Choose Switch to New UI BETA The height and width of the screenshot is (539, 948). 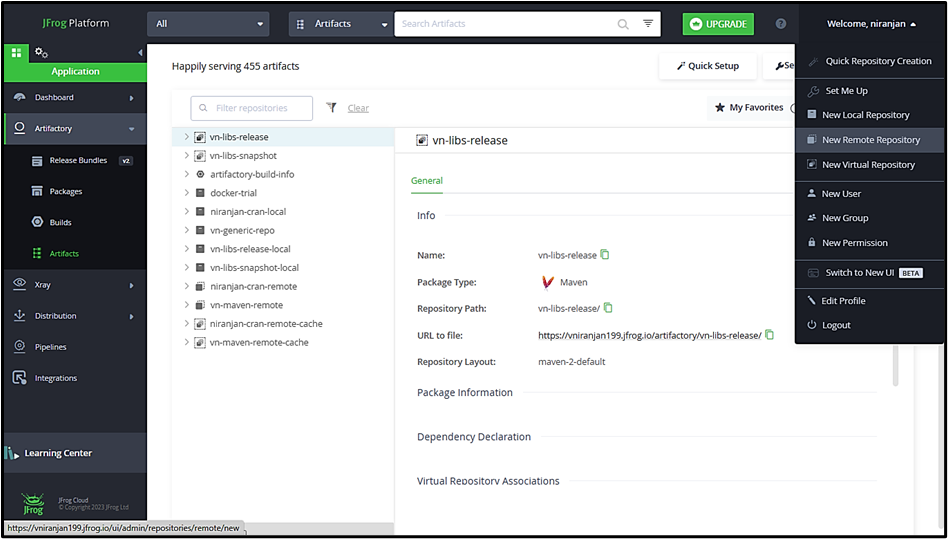869,273
